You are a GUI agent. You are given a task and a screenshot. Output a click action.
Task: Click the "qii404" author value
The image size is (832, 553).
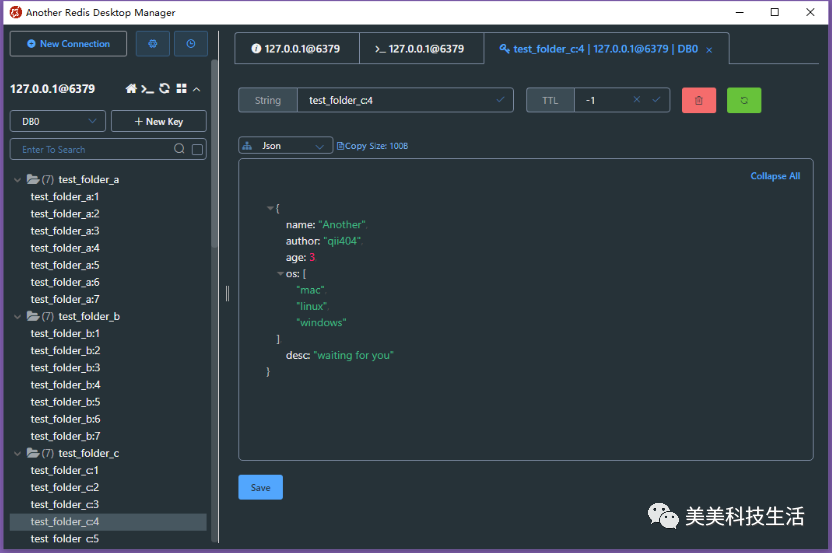[342, 241]
